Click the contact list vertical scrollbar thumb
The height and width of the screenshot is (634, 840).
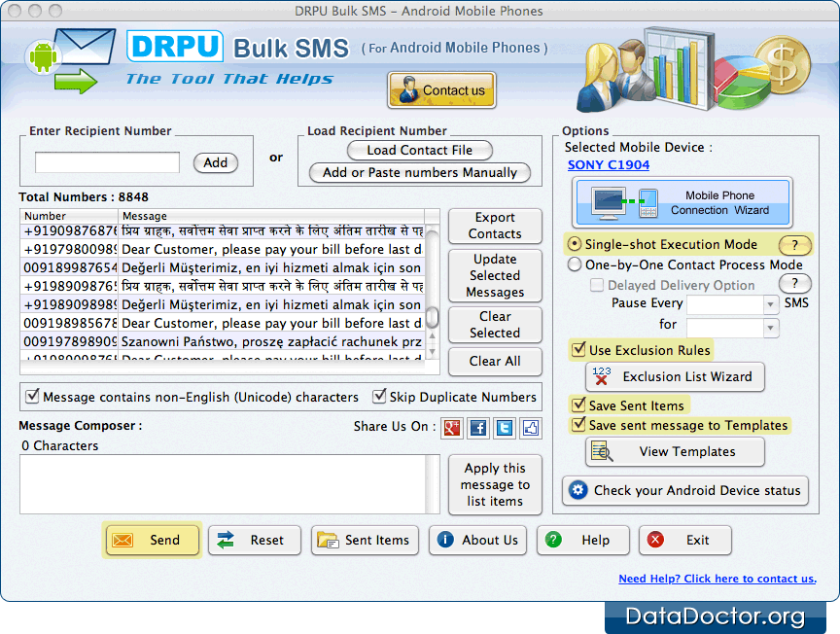click(432, 317)
